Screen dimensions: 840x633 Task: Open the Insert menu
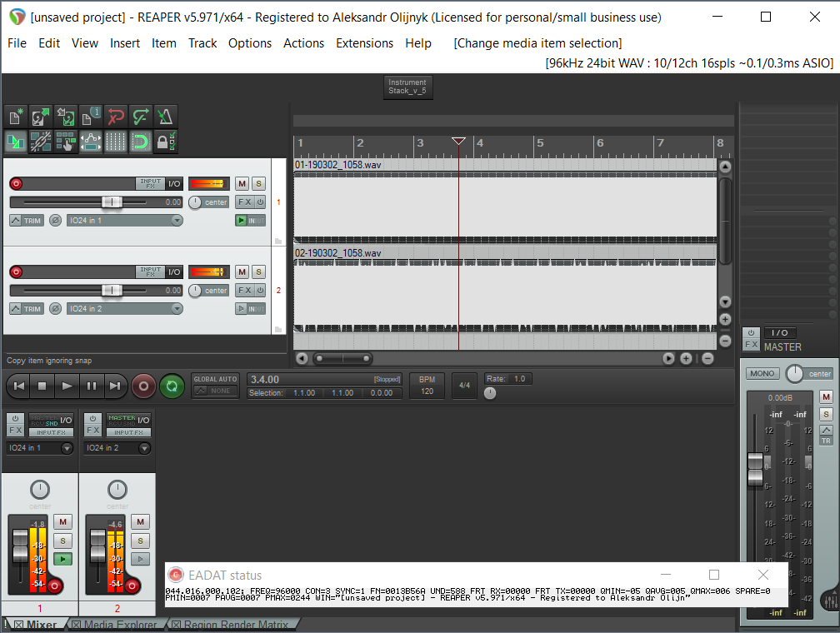[125, 43]
